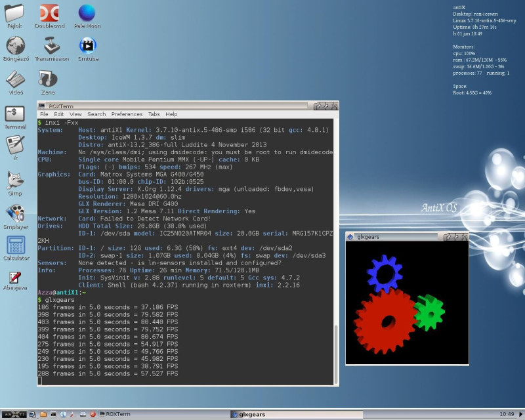Viewport: 525px width, 420px height.
Task: Launch Doublecmd from the desktop
Action: (50, 13)
